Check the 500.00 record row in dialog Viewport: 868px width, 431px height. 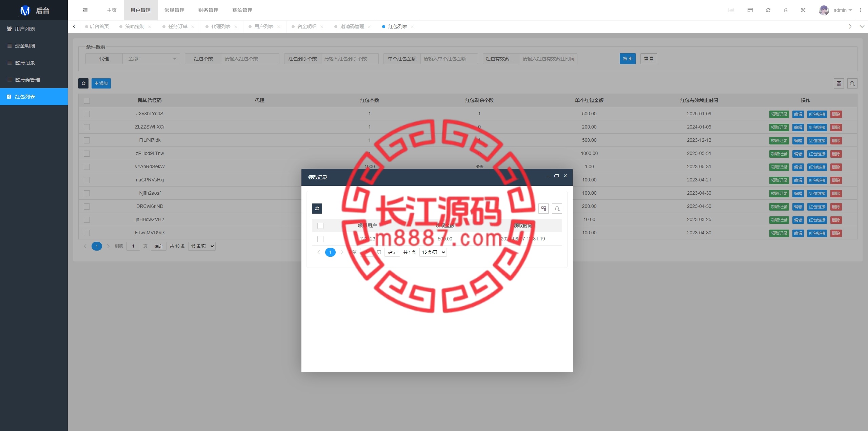pos(320,239)
